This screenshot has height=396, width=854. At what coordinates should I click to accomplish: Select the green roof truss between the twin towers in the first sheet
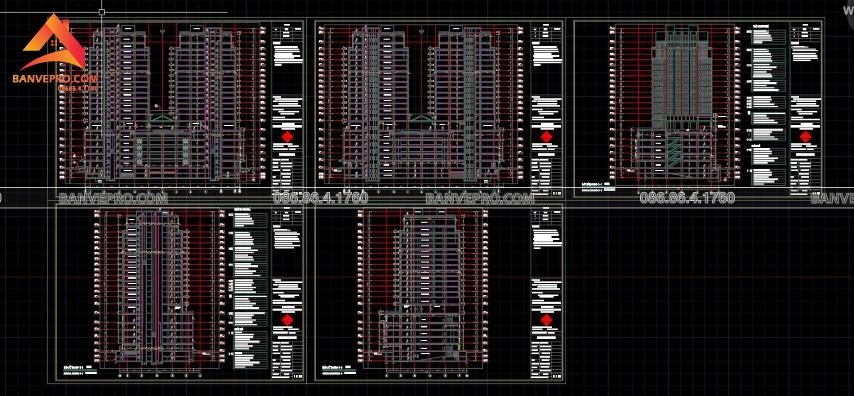point(160,118)
